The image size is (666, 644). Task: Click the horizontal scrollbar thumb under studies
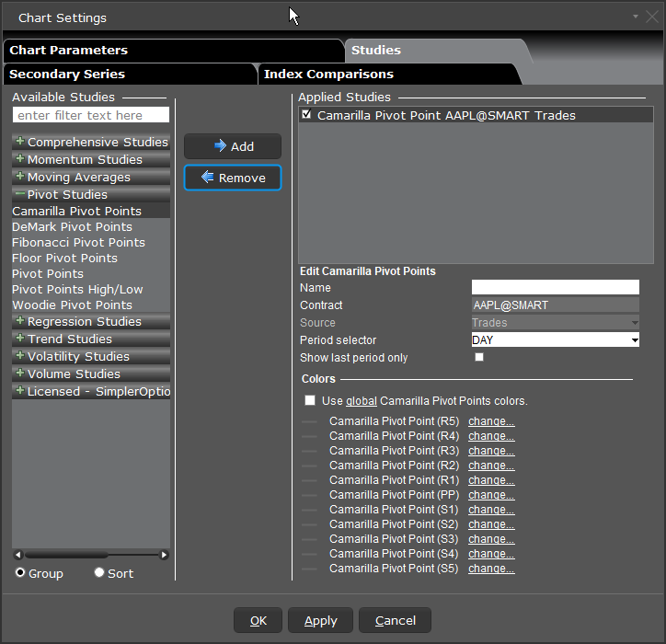(x=66, y=555)
